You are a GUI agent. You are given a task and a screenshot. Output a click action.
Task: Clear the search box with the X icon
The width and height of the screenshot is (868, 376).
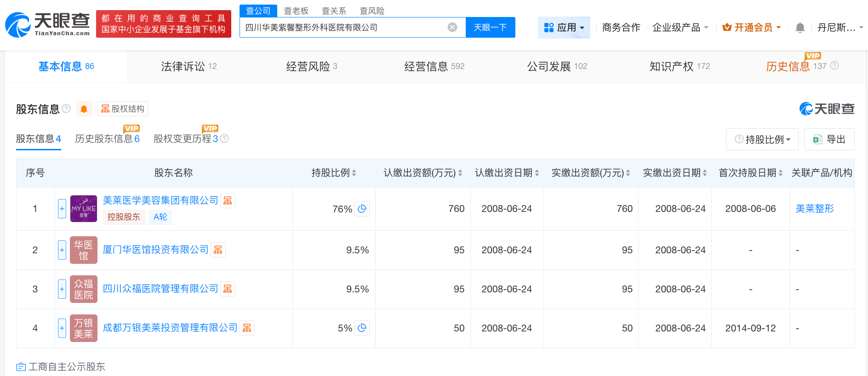point(452,28)
